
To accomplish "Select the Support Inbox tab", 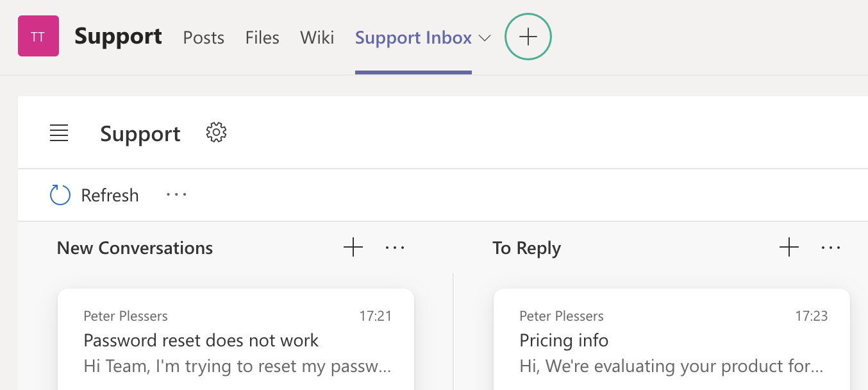I will (413, 38).
